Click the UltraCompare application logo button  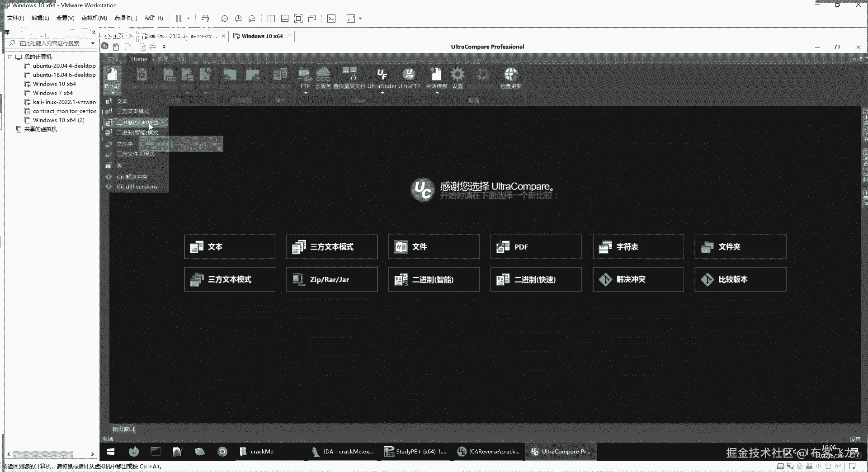coord(105,46)
